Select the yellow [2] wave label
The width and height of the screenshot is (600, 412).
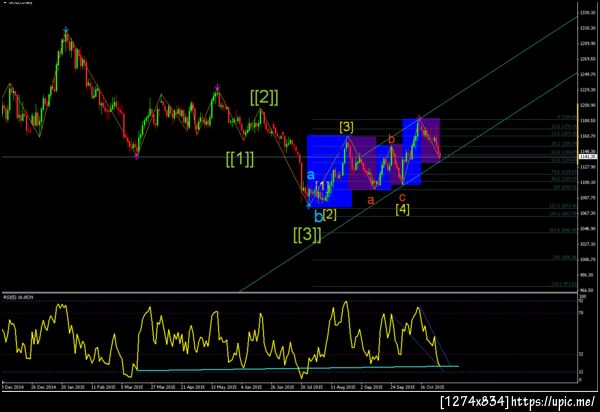[x=329, y=214]
